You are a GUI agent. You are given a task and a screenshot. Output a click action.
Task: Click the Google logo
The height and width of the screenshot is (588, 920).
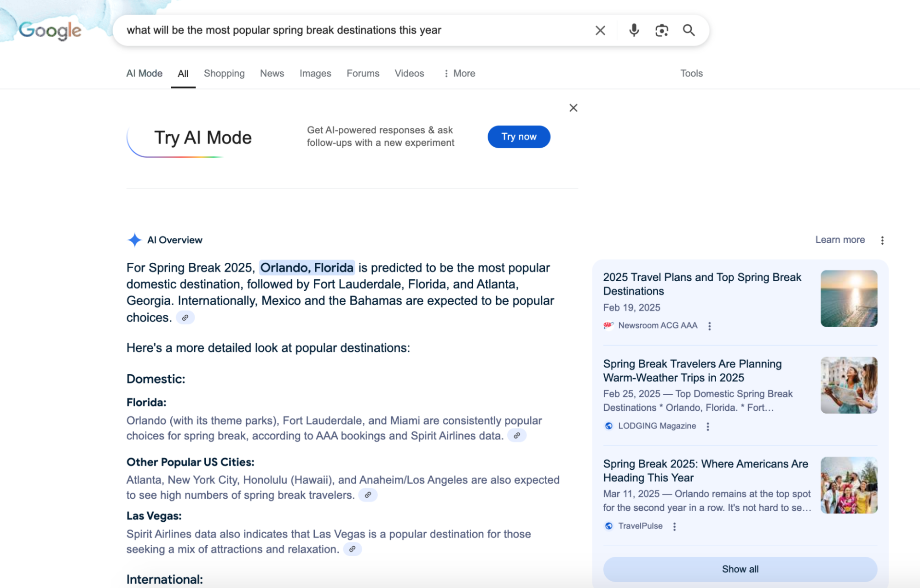(x=50, y=30)
